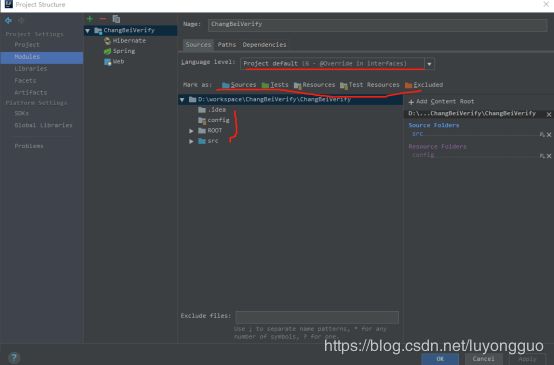Open the Problems section
Screen dimensions: 554x365
click(x=29, y=146)
